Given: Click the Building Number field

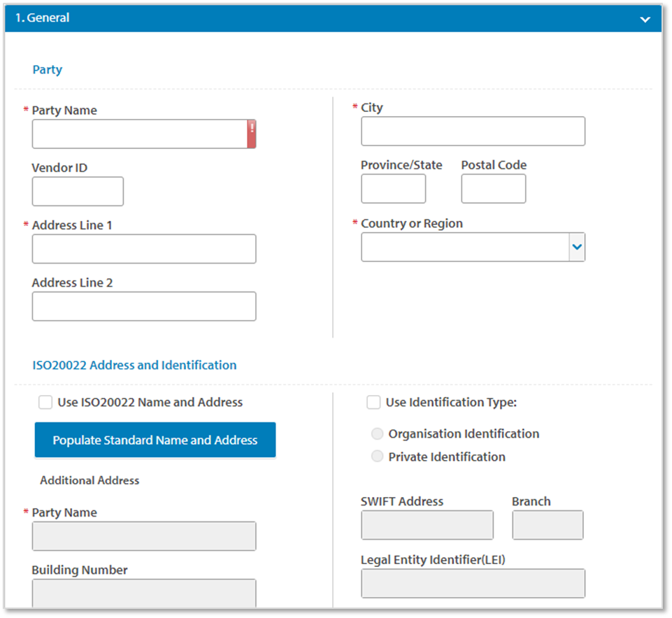Looking at the screenshot, I should click(x=144, y=593).
